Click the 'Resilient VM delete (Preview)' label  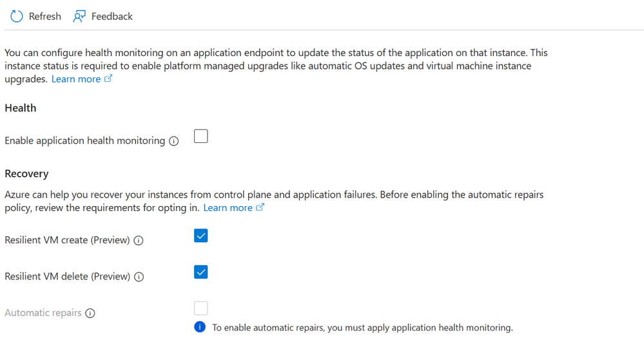pos(67,276)
